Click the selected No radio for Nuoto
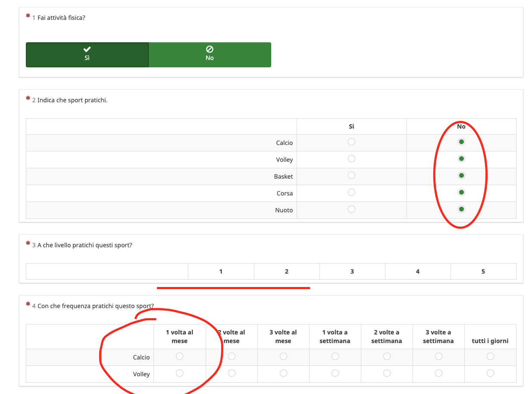This screenshot has width=532, height=394. click(461, 209)
